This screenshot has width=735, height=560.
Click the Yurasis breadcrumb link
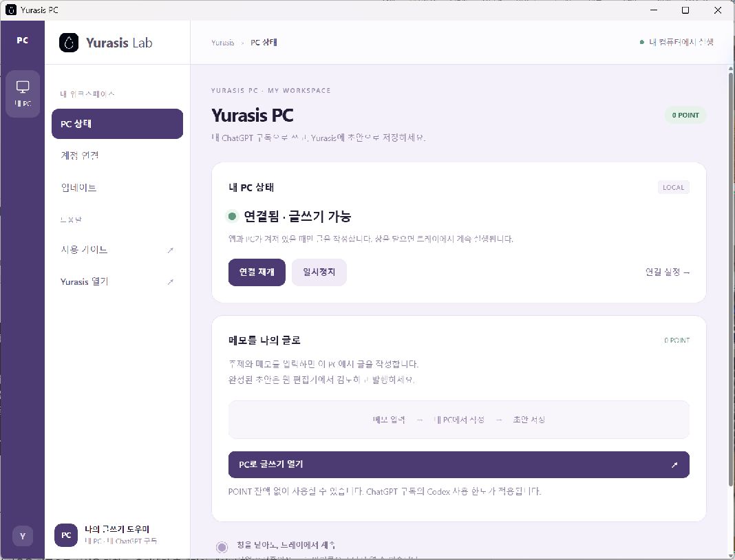pos(223,43)
